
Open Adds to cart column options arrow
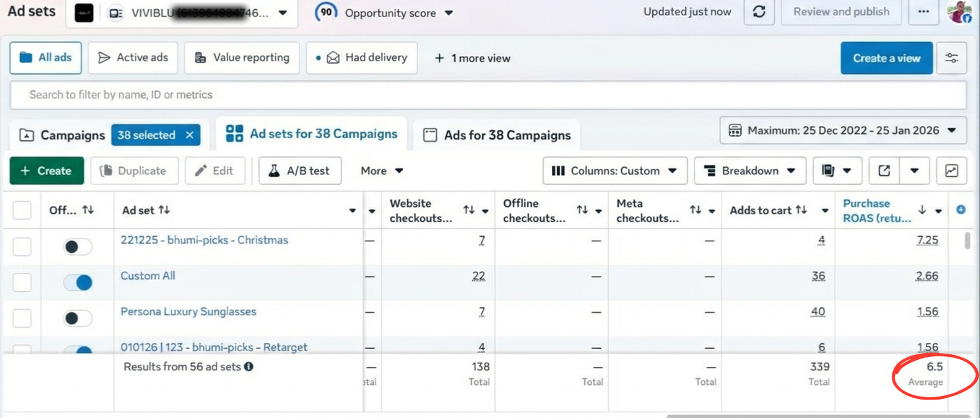[825, 211]
